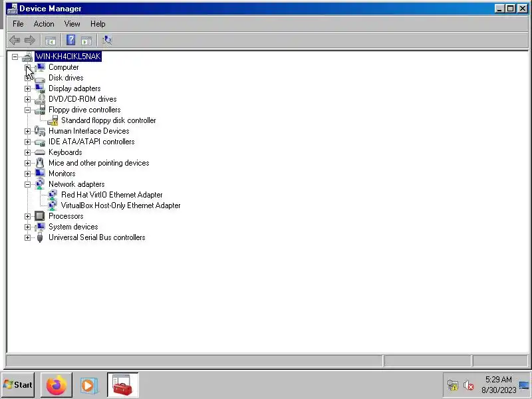The width and height of the screenshot is (532, 399).
Task: Open the File menu
Action: (18, 24)
